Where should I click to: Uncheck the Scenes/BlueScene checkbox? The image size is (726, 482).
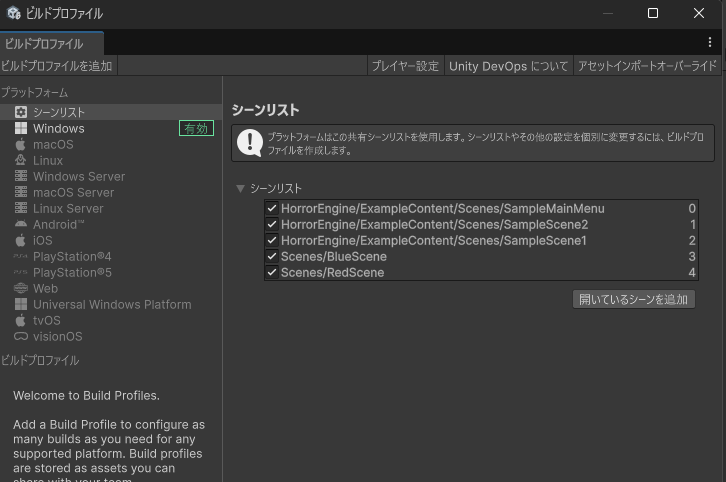[x=272, y=257]
